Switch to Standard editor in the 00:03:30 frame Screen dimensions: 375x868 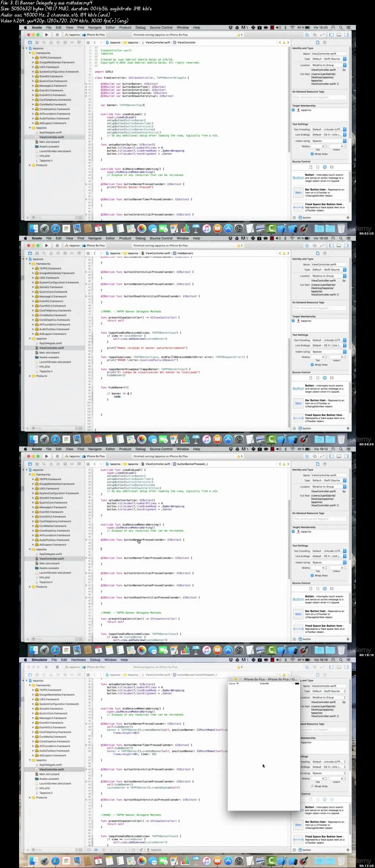point(307,35)
